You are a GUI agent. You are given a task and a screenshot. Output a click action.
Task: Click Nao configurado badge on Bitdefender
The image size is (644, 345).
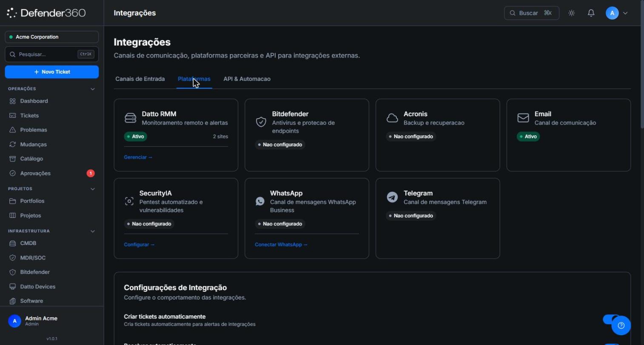pyautogui.click(x=280, y=145)
